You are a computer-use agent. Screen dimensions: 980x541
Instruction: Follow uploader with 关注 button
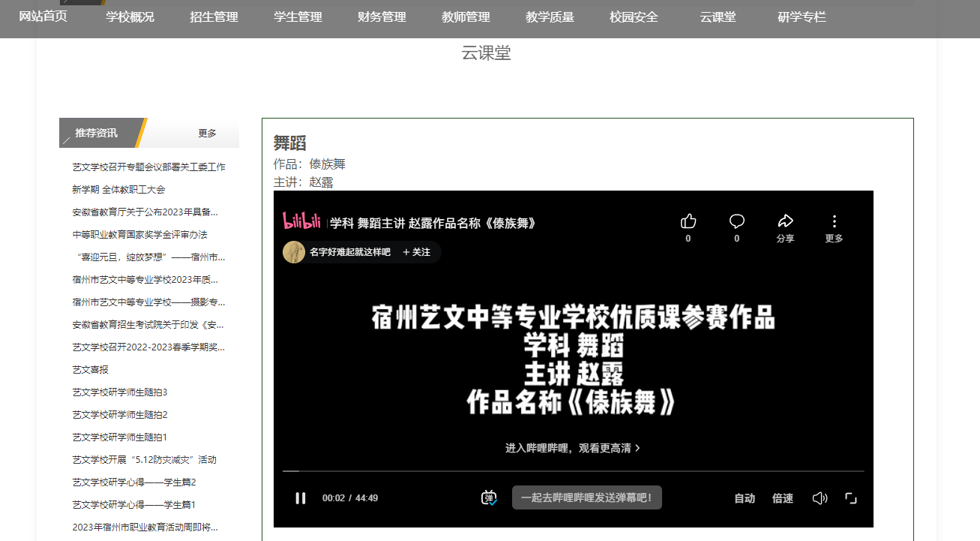pos(417,252)
